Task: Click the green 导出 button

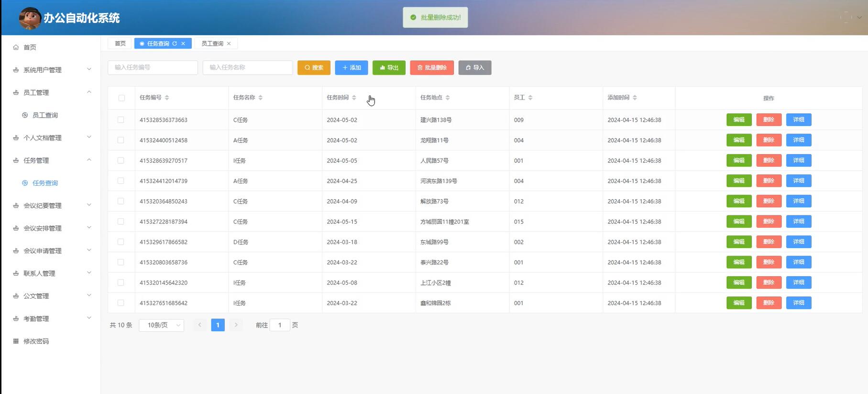Action: pyautogui.click(x=389, y=68)
